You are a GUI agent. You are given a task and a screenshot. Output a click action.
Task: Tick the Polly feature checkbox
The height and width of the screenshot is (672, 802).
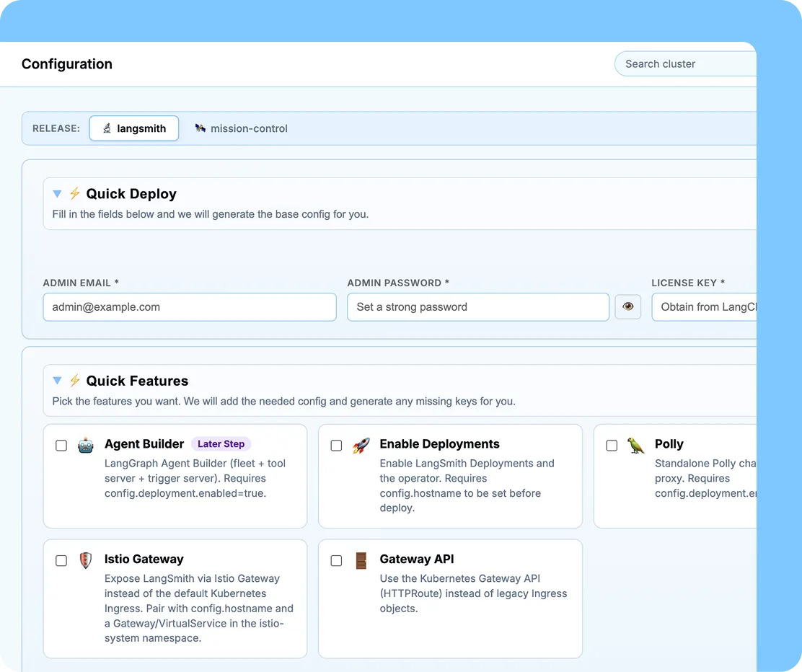612,446
